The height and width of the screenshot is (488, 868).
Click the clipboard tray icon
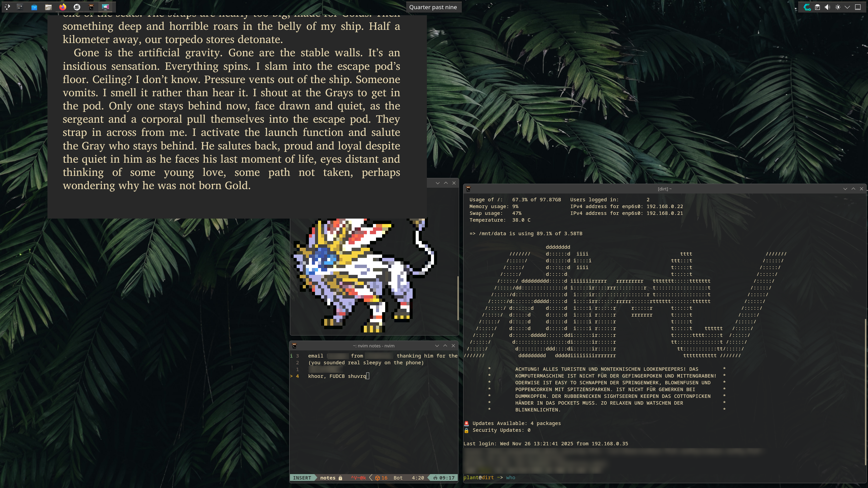pos(817,7)
